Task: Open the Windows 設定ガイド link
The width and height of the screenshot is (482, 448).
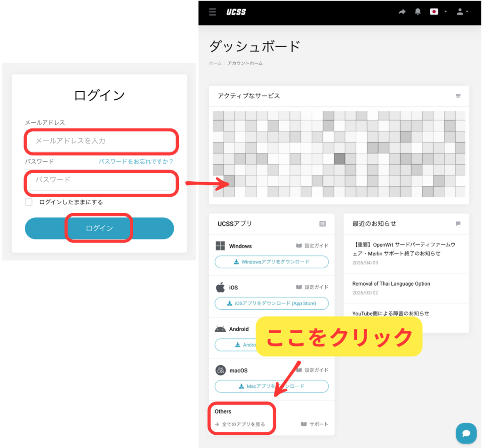Action: point(313,246)
